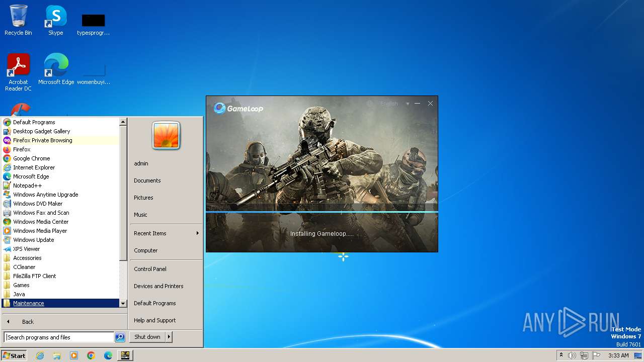Click the user account flower picture

click(166, 136)
